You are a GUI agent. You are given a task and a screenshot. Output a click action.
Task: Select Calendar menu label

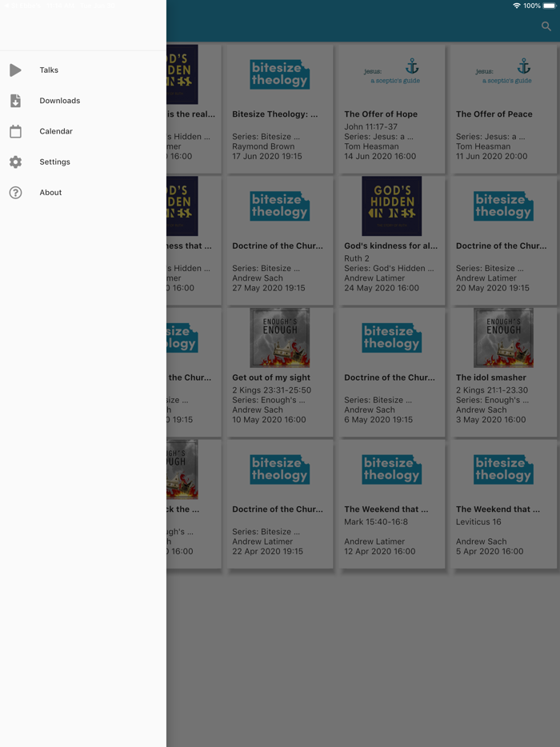56,131
